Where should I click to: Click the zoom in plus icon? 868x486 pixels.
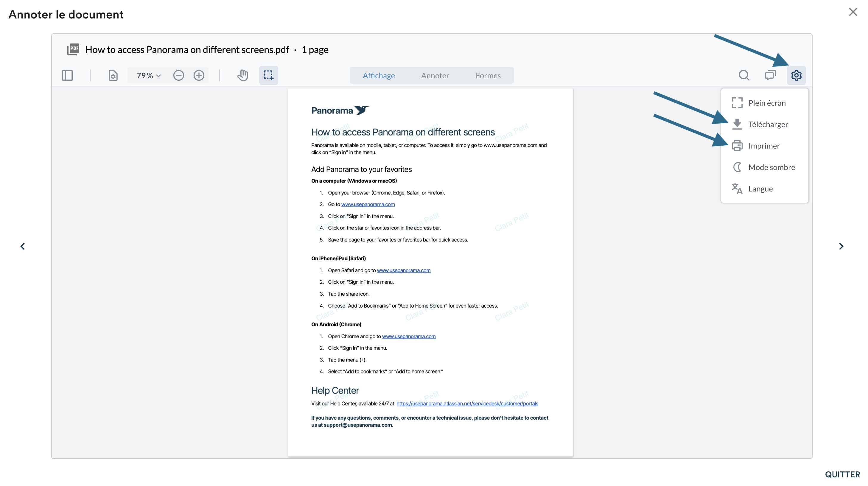tap(199, 75)
